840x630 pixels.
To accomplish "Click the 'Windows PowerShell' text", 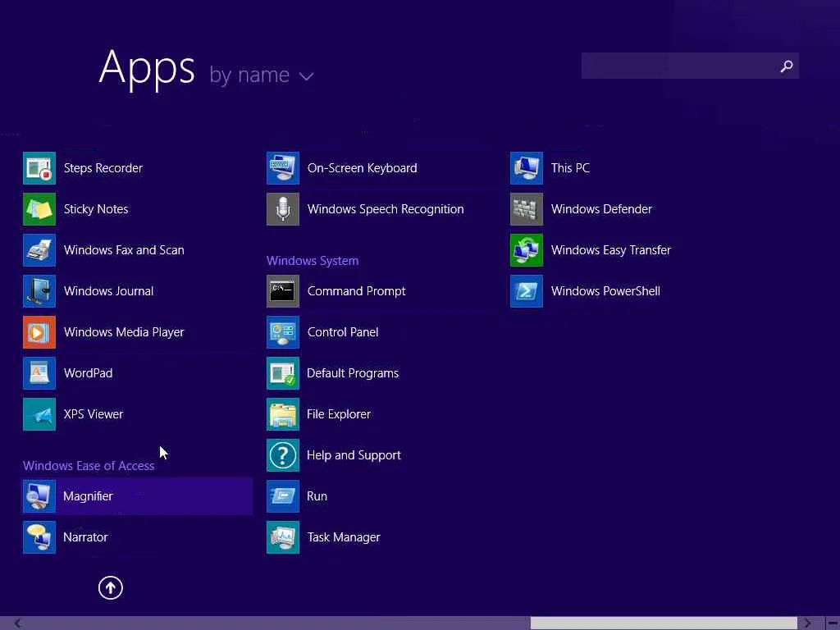I will [x=605, y=291].
